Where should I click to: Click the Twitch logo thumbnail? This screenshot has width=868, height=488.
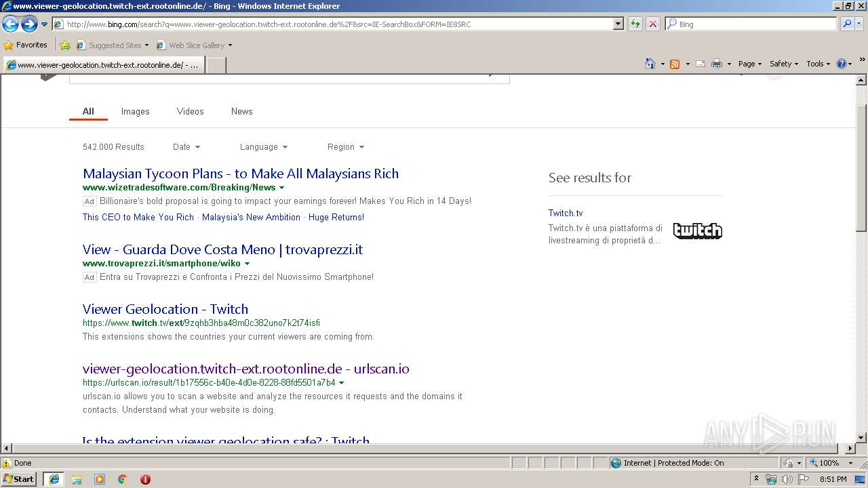point(698,231)
